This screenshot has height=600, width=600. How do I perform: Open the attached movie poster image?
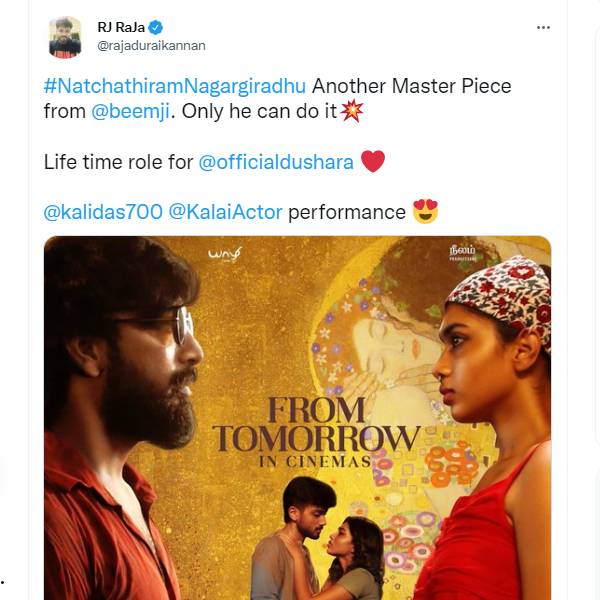pyautogui.click(x=297, y=418)
